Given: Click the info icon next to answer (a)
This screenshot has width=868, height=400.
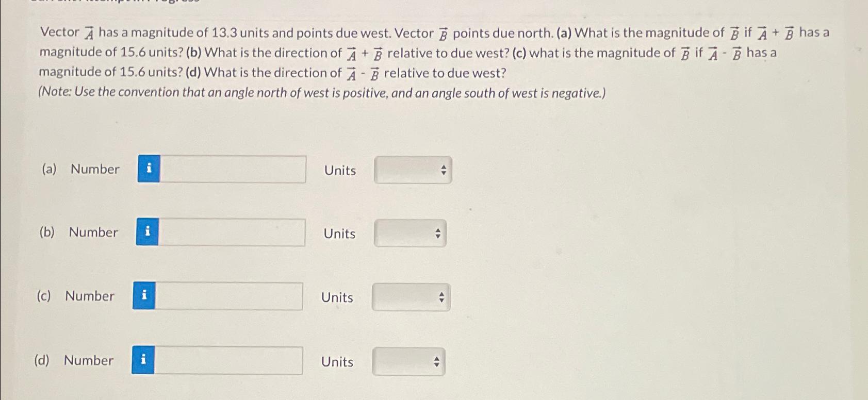Looking at the screenshot, I should (x=148, y=169).
